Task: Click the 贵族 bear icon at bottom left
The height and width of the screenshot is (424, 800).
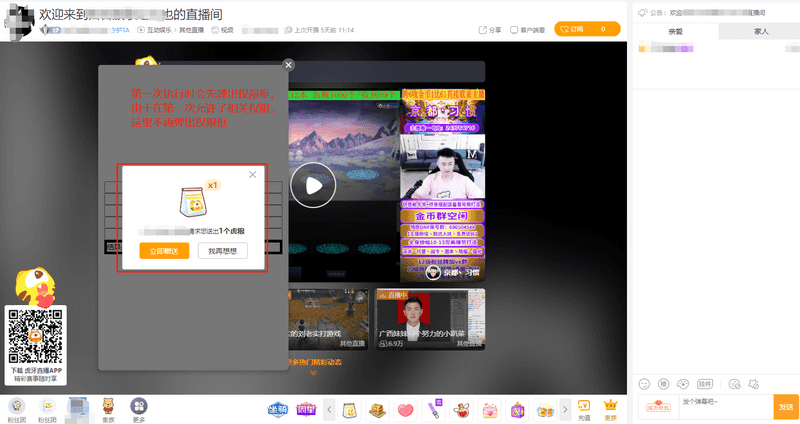Action: (x=108, y=410)
